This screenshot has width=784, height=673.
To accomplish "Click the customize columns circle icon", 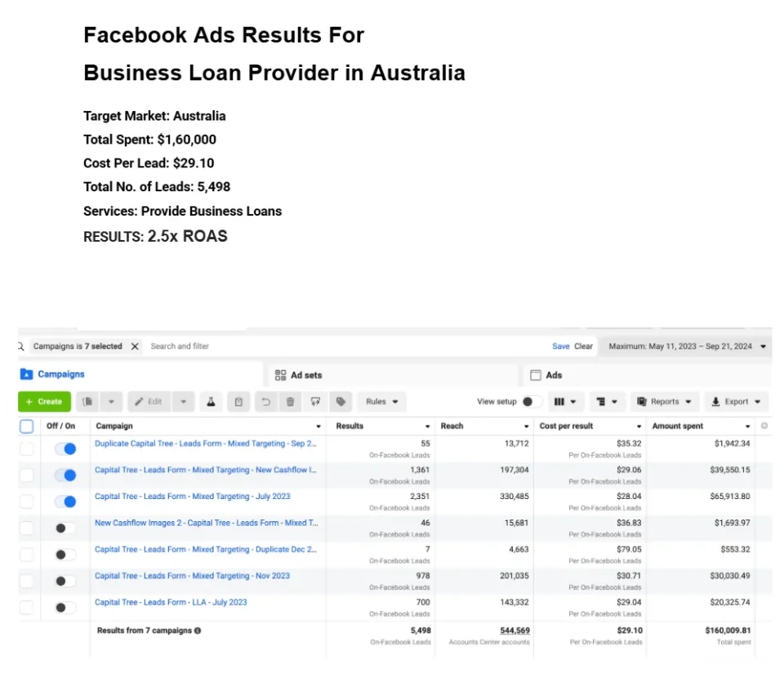I will pyautogui.click(x=764, y=426).
